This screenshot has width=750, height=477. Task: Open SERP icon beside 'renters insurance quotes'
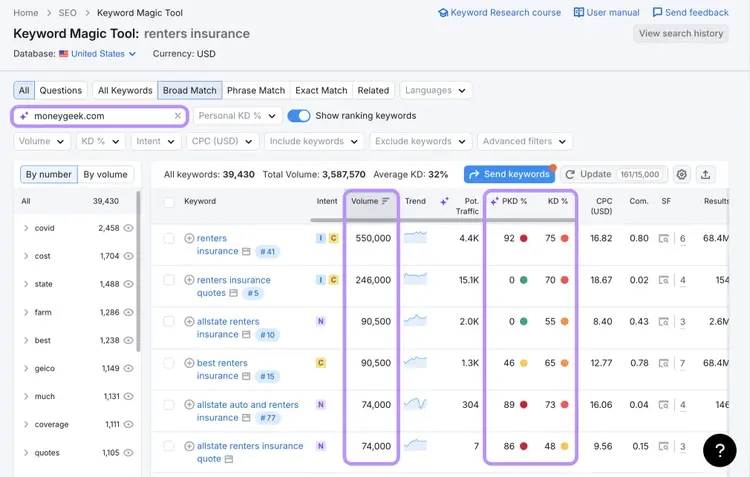(x=233, y=293)
